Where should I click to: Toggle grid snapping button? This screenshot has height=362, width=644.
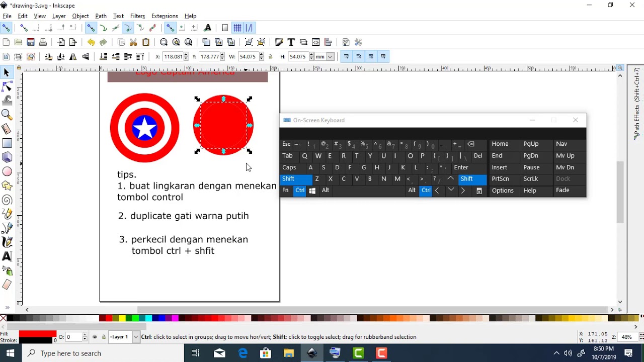pos(237,28)
